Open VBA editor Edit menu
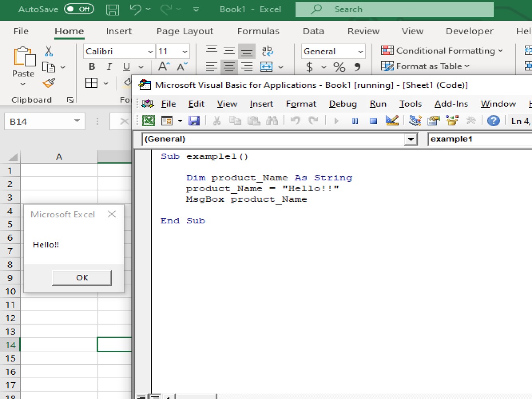Screen dimensions: 532x399 click(196, 104)
